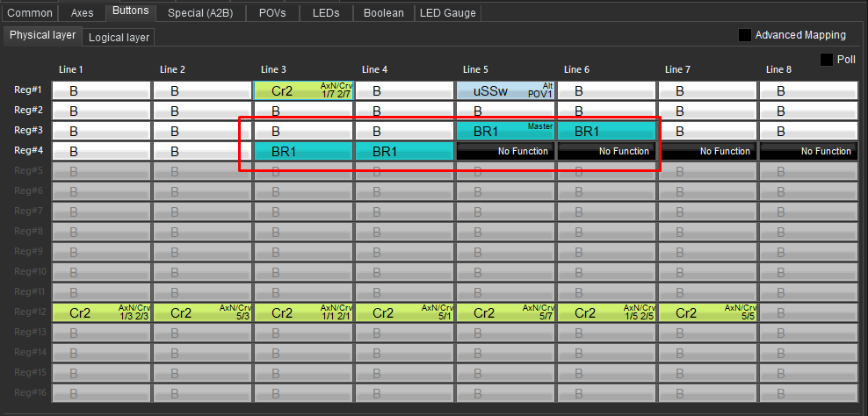Click No Function cell at Reg#4 Line 7
Image resolution: width=868 pixels, height=416 pixels.
pyautogui.click(x=708, y=151)
